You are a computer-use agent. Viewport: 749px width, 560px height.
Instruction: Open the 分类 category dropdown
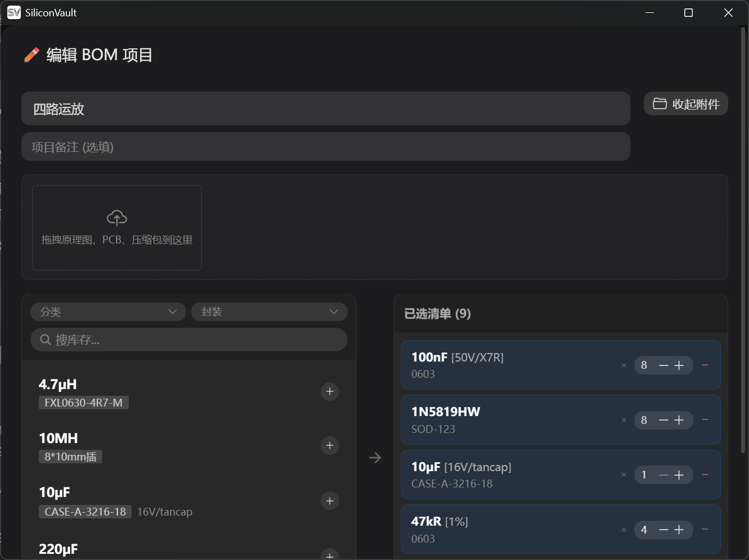tap(108, 311)
